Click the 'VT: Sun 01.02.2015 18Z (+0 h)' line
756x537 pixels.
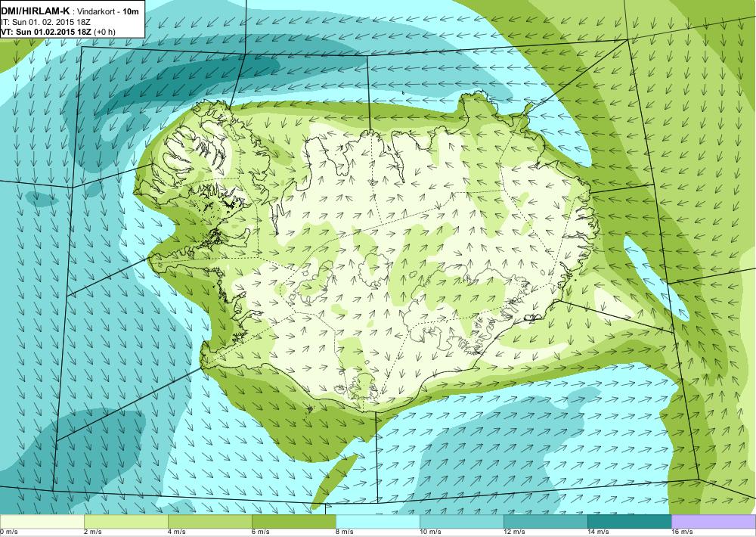pyautogui.click(x=58, y=32)
